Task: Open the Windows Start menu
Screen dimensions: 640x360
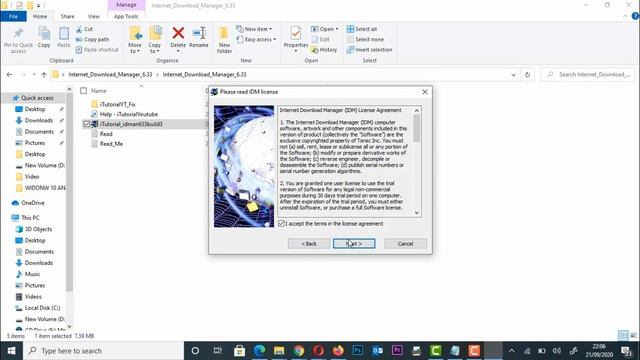Action: 11,351
